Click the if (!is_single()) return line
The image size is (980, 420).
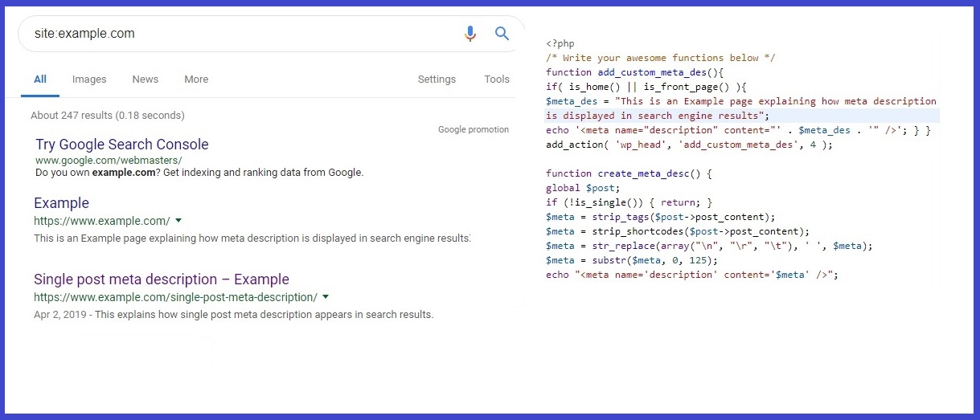pyautogui.click(x=629, y=202)
